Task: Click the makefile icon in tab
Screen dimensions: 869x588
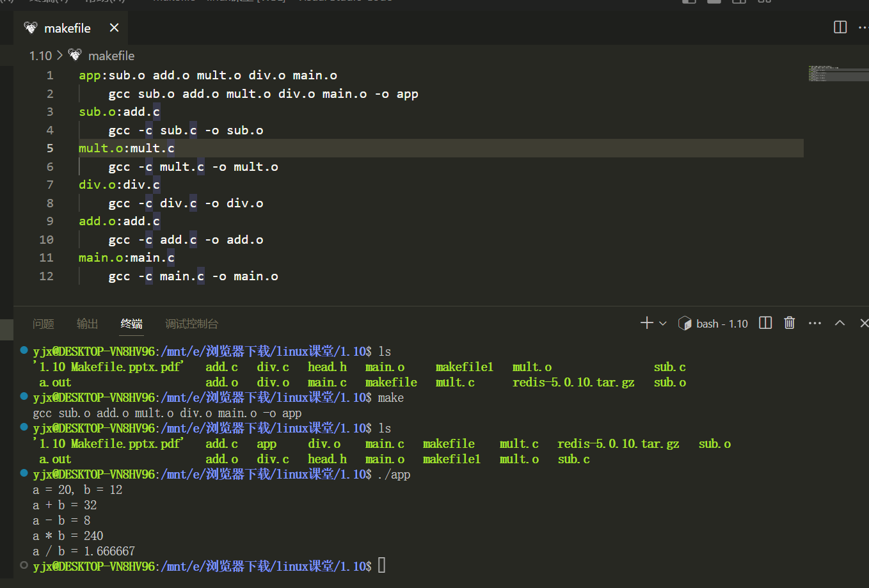Action: point(31,28)
